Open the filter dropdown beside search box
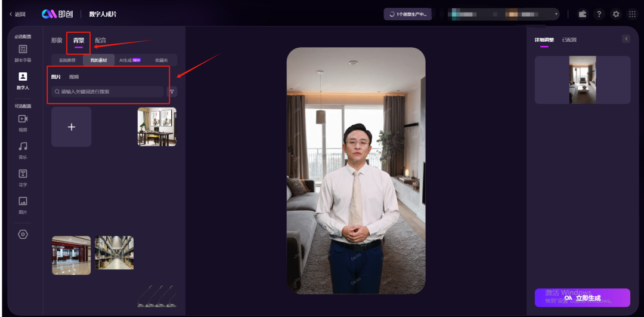 [x=172, y=92]
